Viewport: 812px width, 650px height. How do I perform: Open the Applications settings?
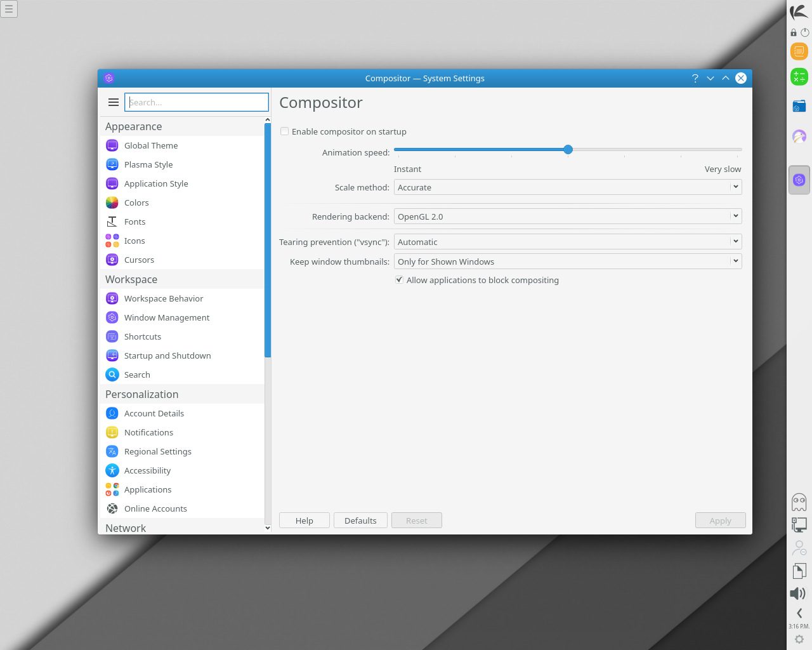click(181, 489)
